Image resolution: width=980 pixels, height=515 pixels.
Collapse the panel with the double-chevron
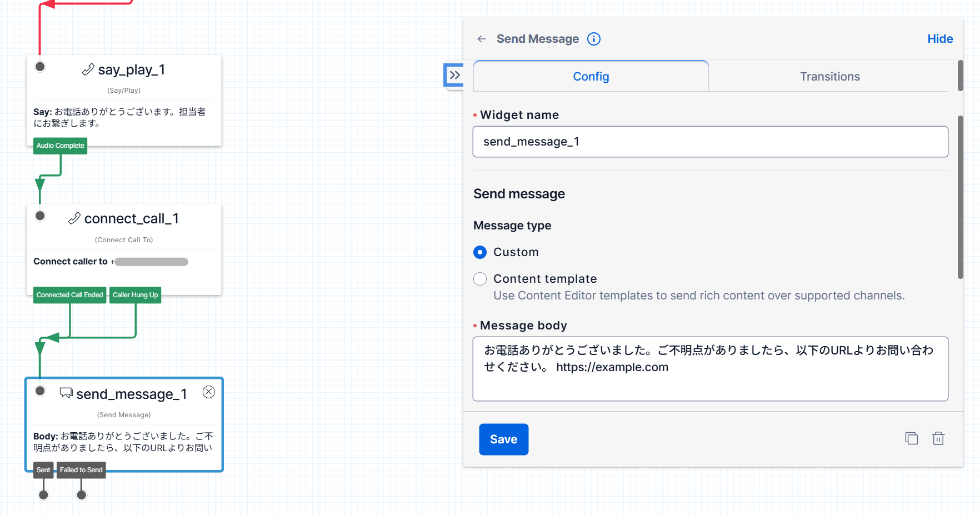[455, 74]
